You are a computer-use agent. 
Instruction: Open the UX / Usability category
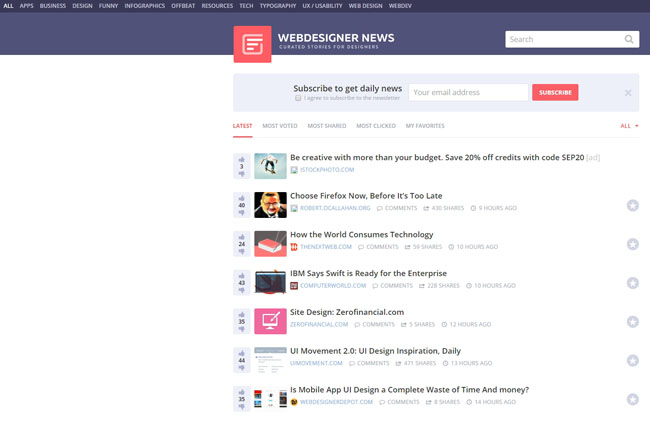[323, 6]
